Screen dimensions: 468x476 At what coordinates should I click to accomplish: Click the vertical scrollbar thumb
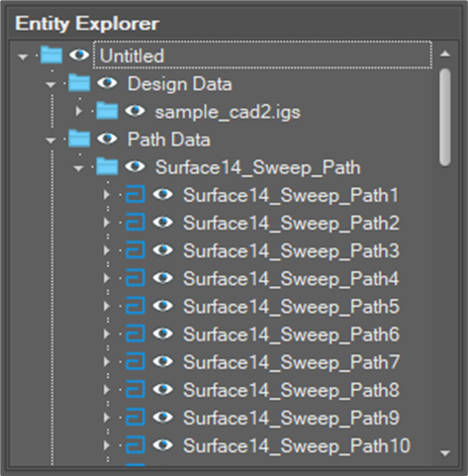coord(445,117)
